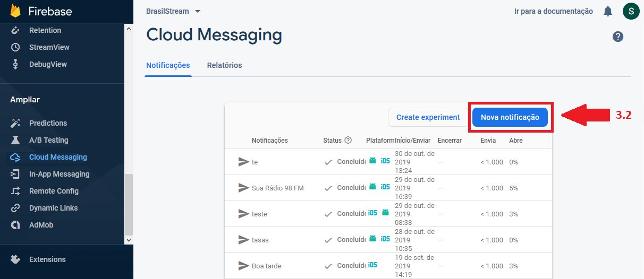This screenshot has height=279, width=644.
Task: Switch to the Relatórios tab
Action: [224, 65]
